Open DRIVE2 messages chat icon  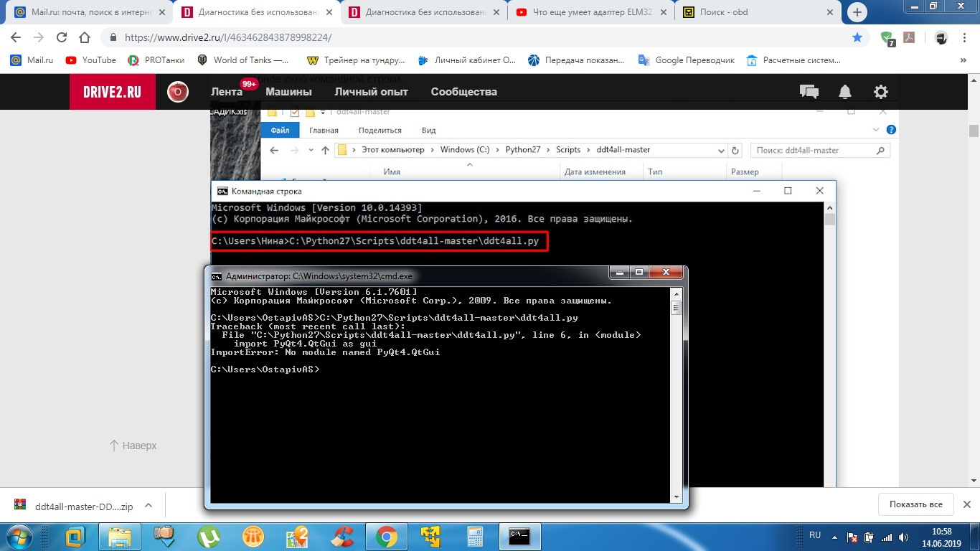pyautogui.click(x=809, y=92)
